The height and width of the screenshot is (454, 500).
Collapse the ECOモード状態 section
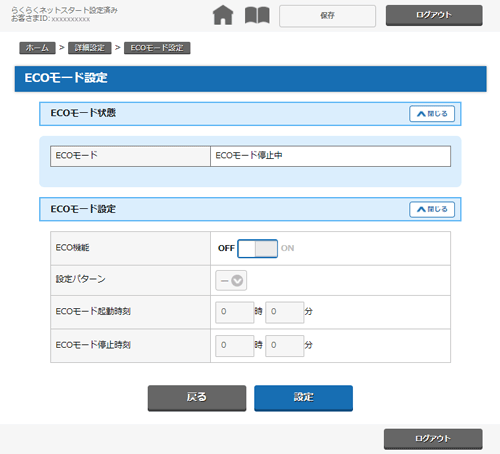coord(432,114)
